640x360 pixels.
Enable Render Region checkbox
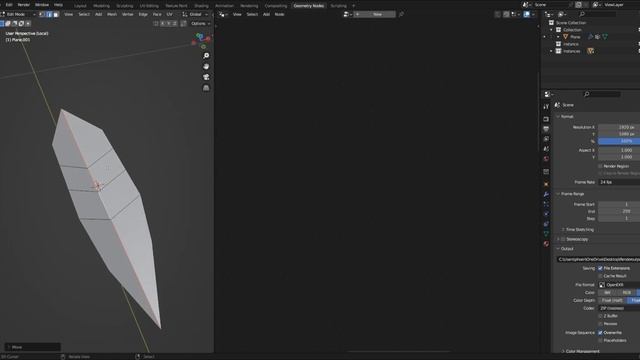(x=600, y=166)
